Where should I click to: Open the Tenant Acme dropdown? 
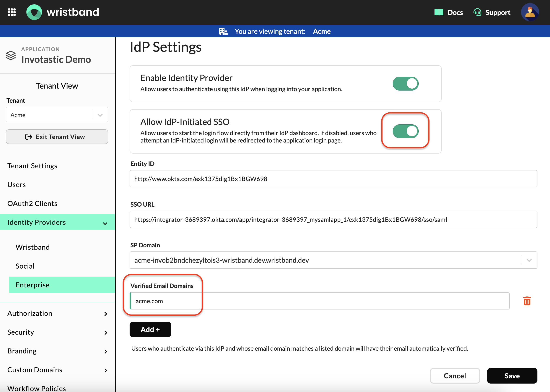[57, 115]
